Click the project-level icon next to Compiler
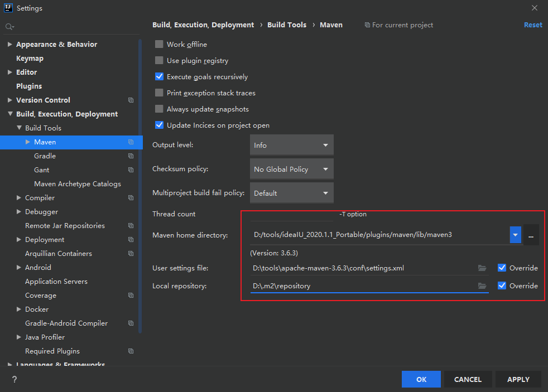 coord(131,198)
